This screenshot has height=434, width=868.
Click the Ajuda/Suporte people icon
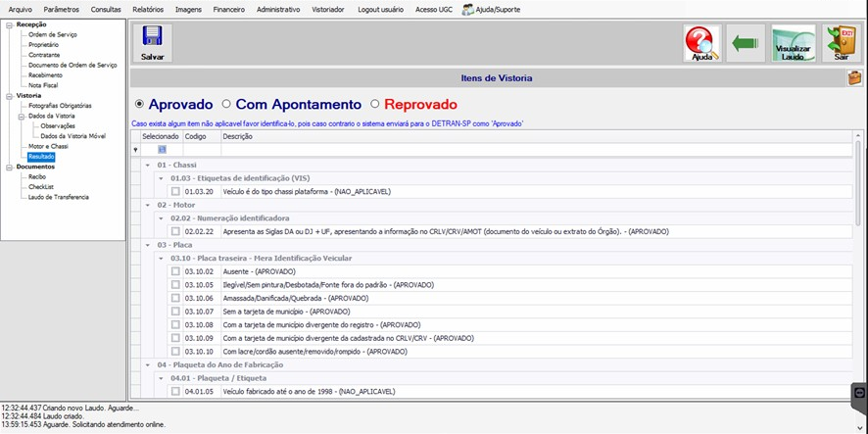(467, 10)
